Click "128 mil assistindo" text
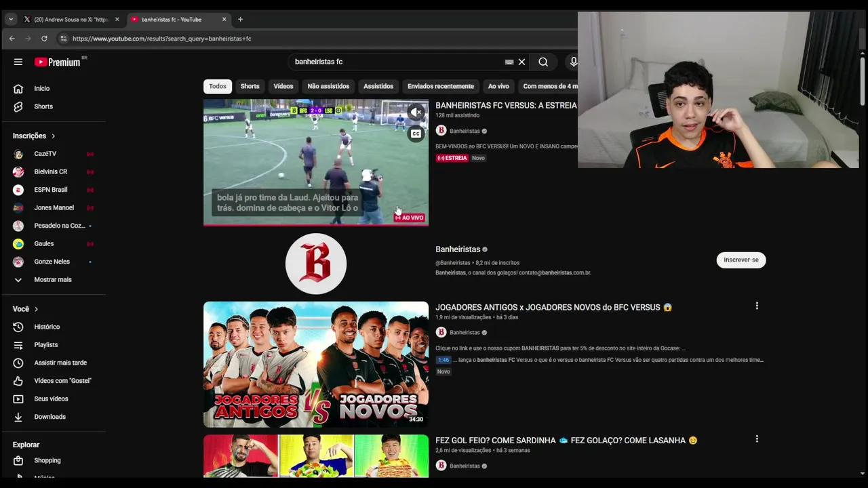This screenshot has width=868, height=488. pos(457,116)
